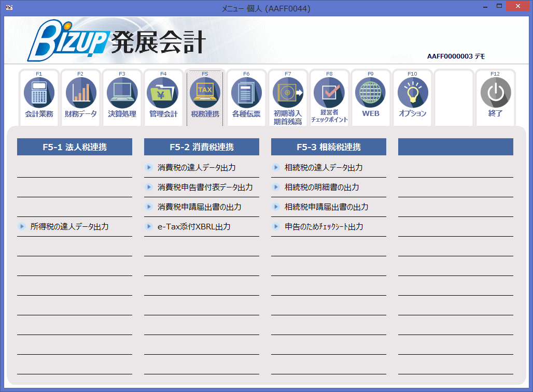This screenshot has height=392, width=533.
Task: Select the F5-3 相続税連携 section header
Action: coord(328,147)
